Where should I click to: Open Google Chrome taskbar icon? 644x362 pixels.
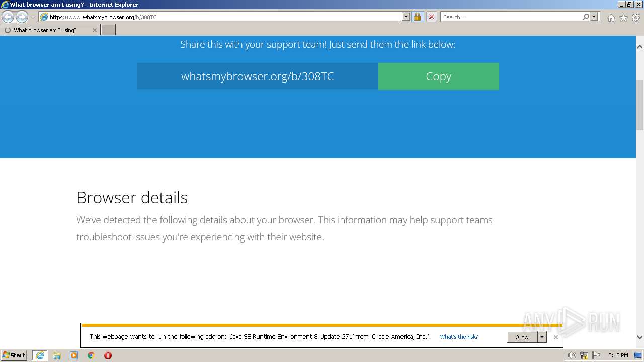click(91, 355)
